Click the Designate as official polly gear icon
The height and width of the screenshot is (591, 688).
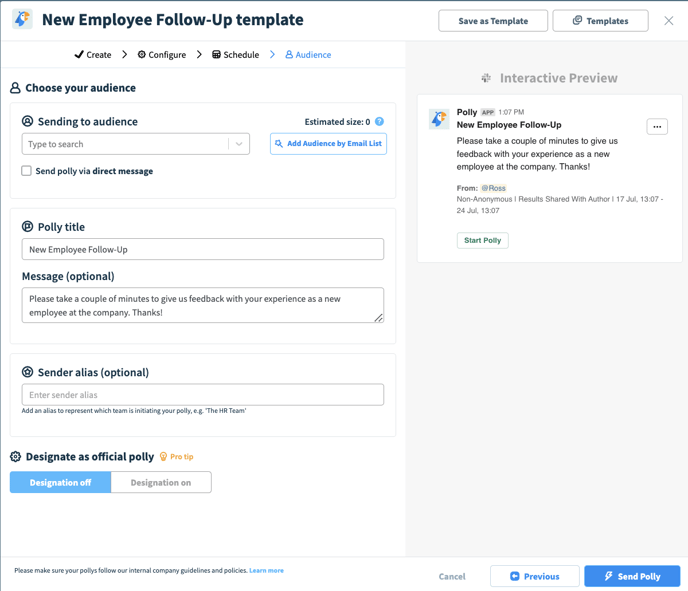pyautogui.click(x=15, y=456)
